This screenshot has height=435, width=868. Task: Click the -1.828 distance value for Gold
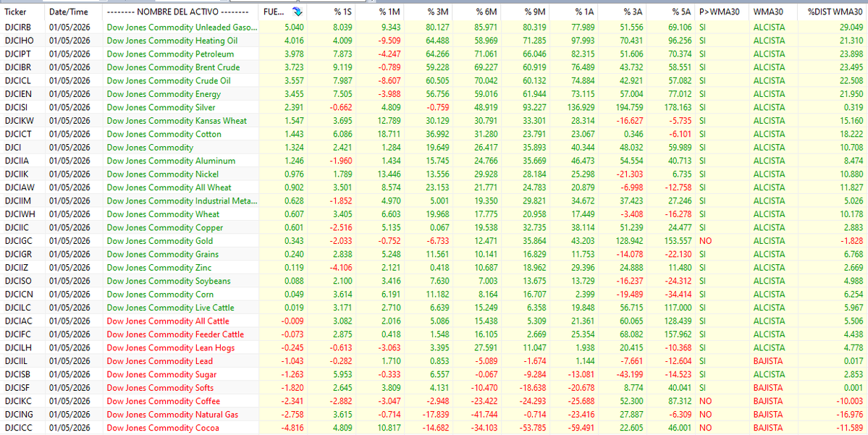pyautogui.click(x=851, y=241)
